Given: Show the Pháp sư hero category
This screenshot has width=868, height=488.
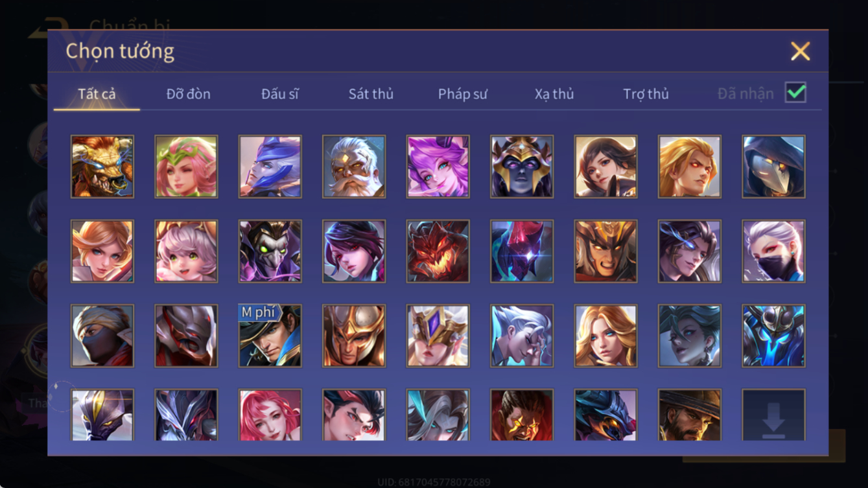Looking at the screenshot, I should pos(462,94).
